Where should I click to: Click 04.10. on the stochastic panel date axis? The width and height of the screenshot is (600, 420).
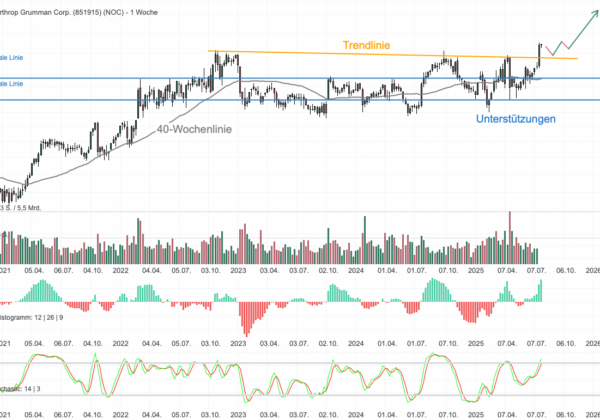click(93, 415)
